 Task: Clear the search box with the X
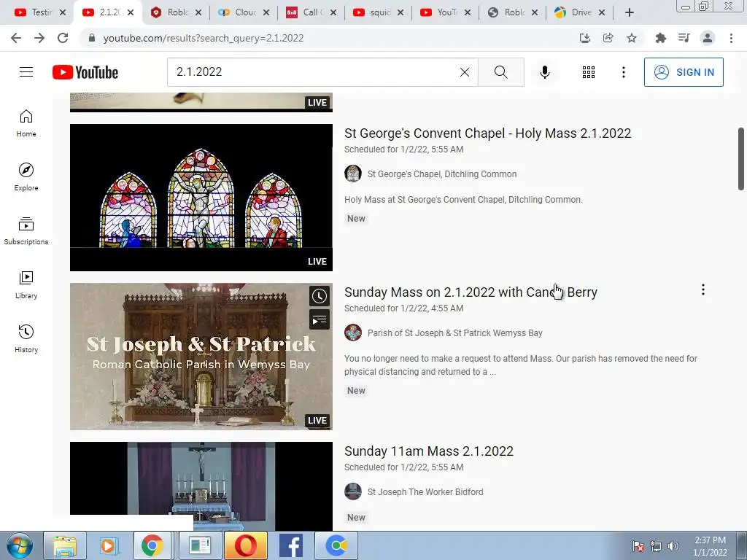click(465, 72)
